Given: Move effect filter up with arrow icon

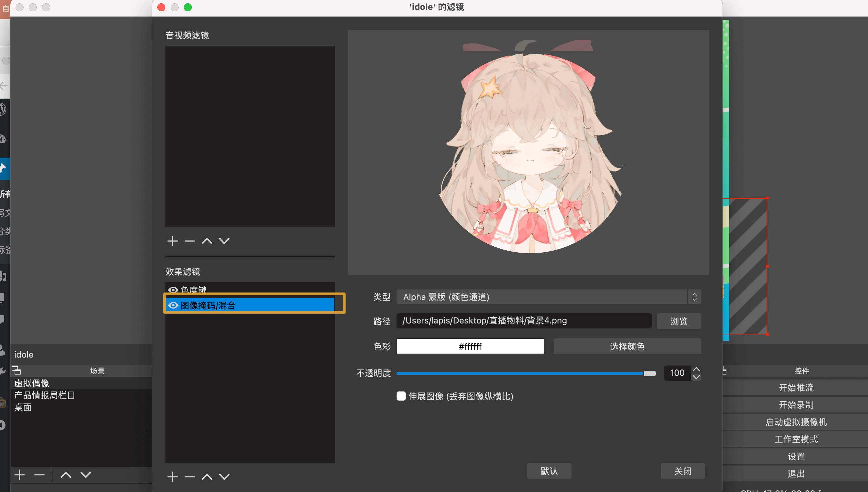Looking at the screenshot, I should point(207,476).
